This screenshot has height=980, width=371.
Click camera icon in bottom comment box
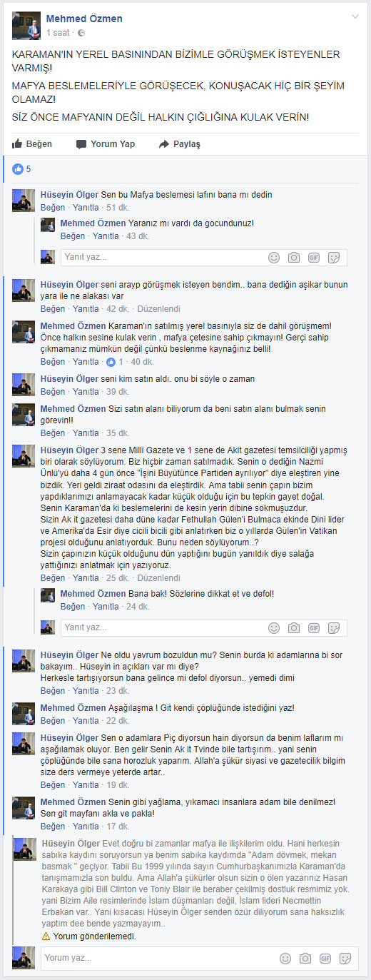tap(305, 958)
